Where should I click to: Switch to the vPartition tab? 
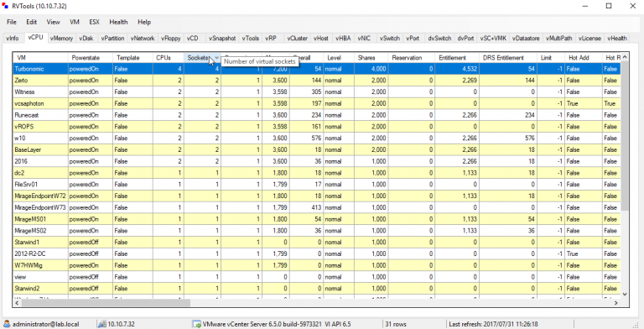(x=112, y=39)
